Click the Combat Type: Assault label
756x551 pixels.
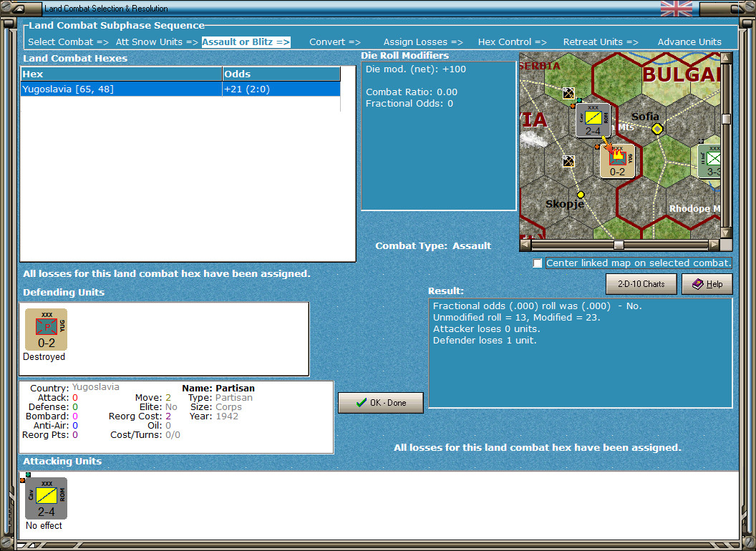[x=433, y=246]
